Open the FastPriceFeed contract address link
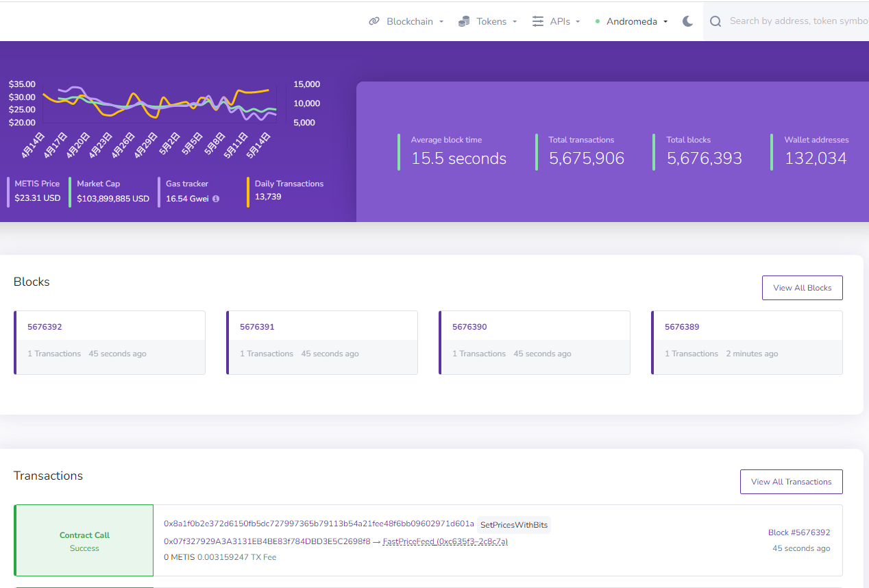This screenshot has width=869, height=588. point(445,541)
